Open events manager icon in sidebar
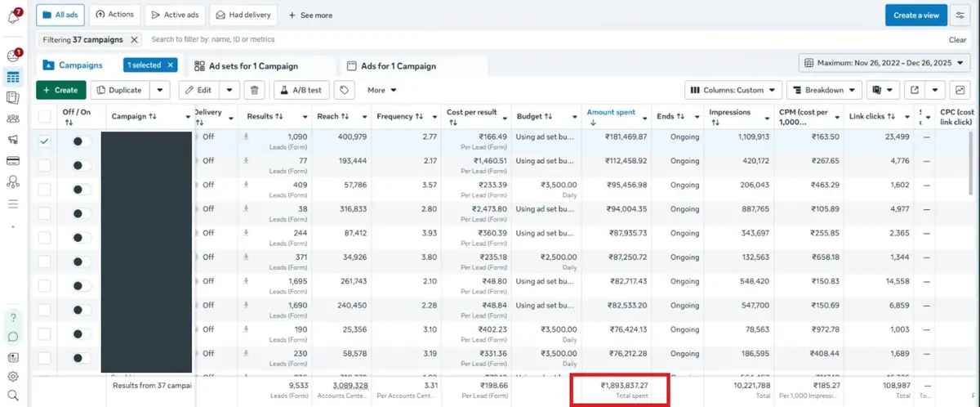The height and width of the screenshot is (407, 980). pyautogui.click(x=13, y=181)
